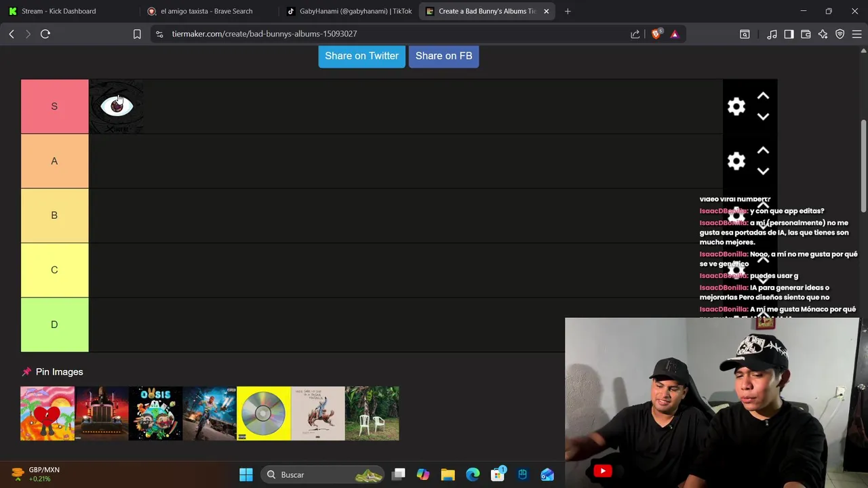Open the Brave Wallet icon
868x488 pixels.
pos(806,34)
